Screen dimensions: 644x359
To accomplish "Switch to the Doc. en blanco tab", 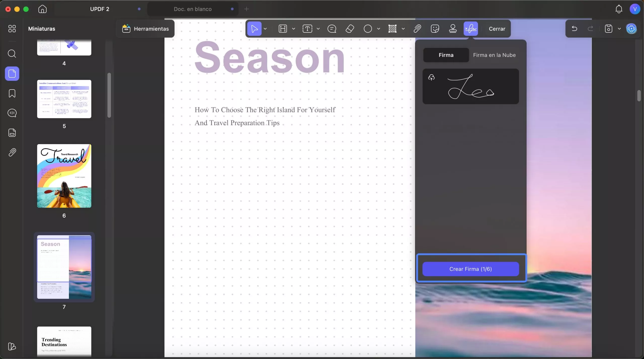I will [193, 9].
